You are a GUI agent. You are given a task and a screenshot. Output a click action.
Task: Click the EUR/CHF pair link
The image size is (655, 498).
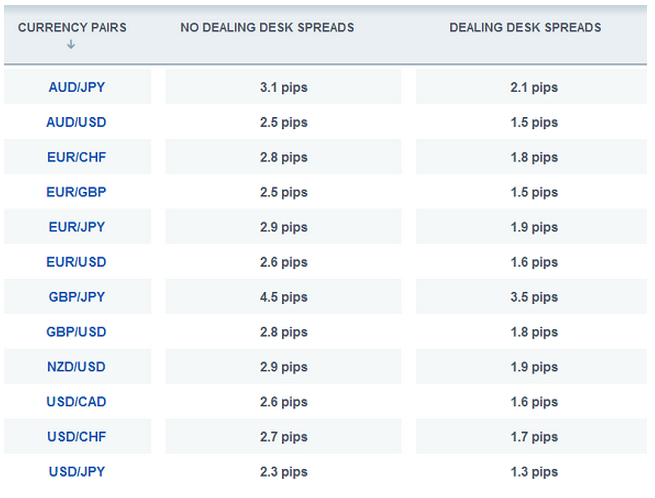77,157
